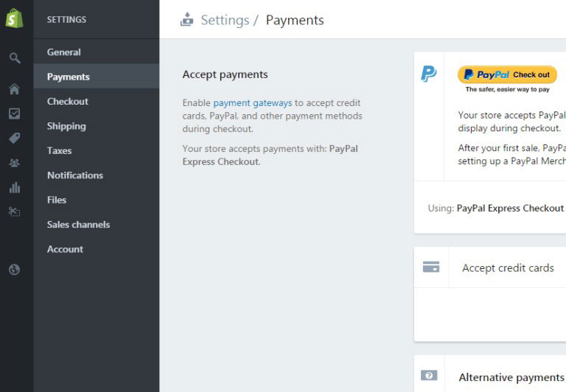The image size is (566, 392).
Task: Open Notifications settings
Action: click(97, 175)
